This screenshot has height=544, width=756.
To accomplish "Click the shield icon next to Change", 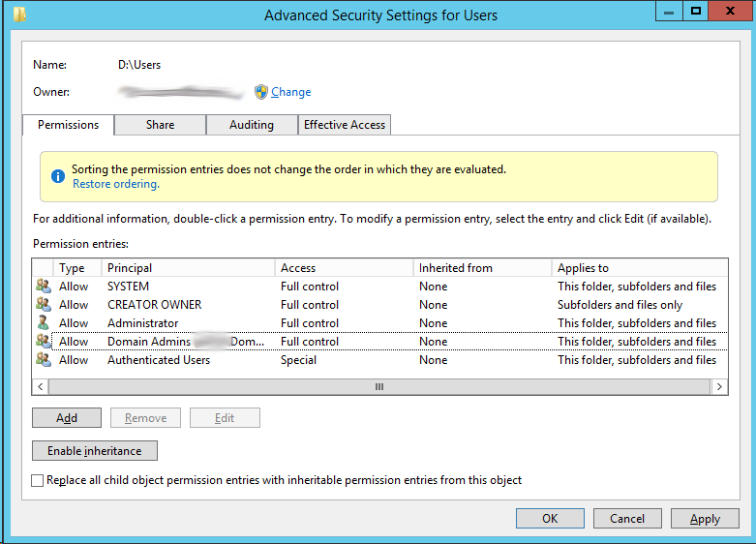I will (x=260, y=92).
